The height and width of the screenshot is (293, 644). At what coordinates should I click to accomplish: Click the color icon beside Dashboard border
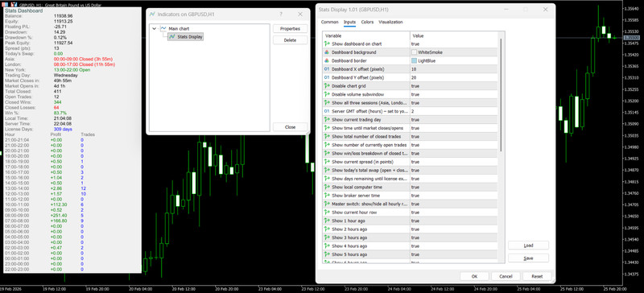pyautogui.click(x=327, y=61)
